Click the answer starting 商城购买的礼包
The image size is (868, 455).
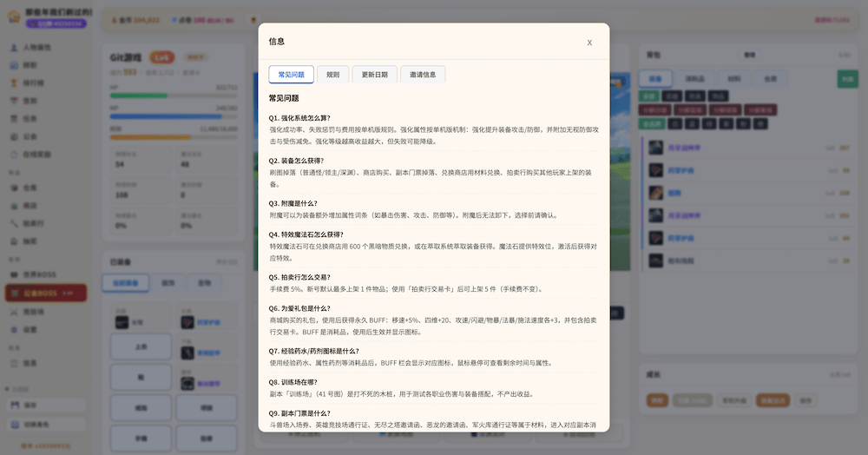pyautogui.click(x=433, y=326)
